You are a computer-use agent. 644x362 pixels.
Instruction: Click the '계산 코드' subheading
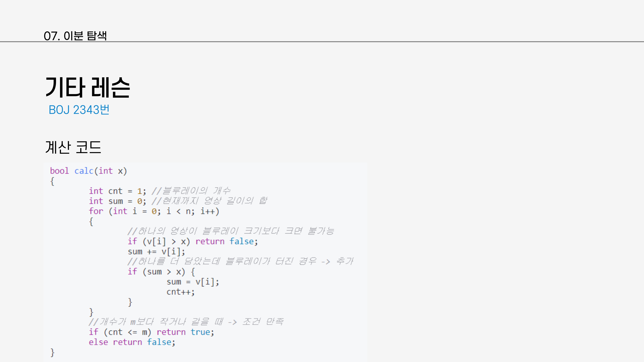[x=73, y=147]
